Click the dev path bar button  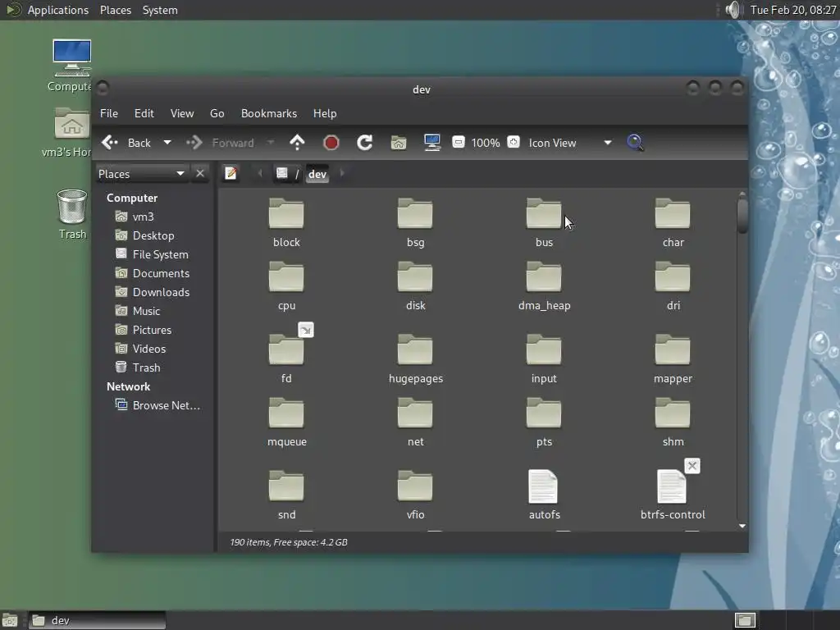[x=317, y=174]
